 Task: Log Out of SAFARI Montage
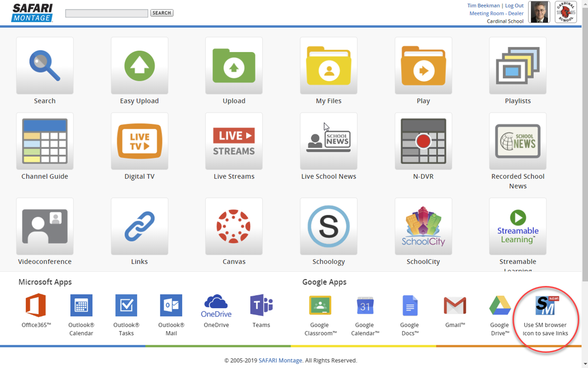pos(514,5)
